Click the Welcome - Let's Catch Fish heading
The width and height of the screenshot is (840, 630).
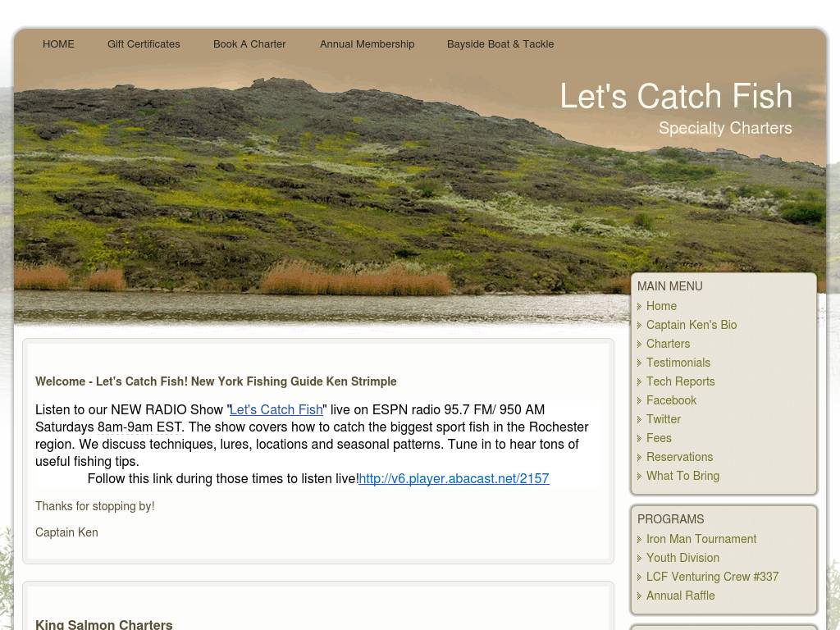pyautogui.click(x=216, y=381)
